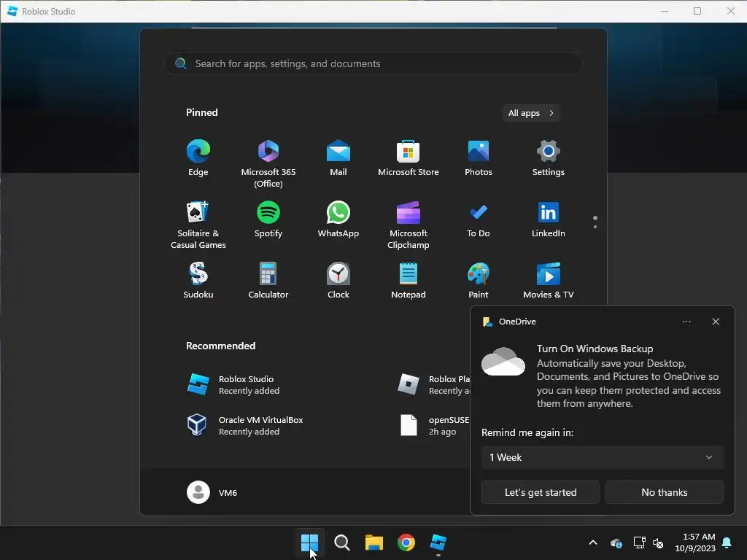Open OneDrive cloud icon in system tray
Viewport: 747px width, 560px height.
(616, 542)
